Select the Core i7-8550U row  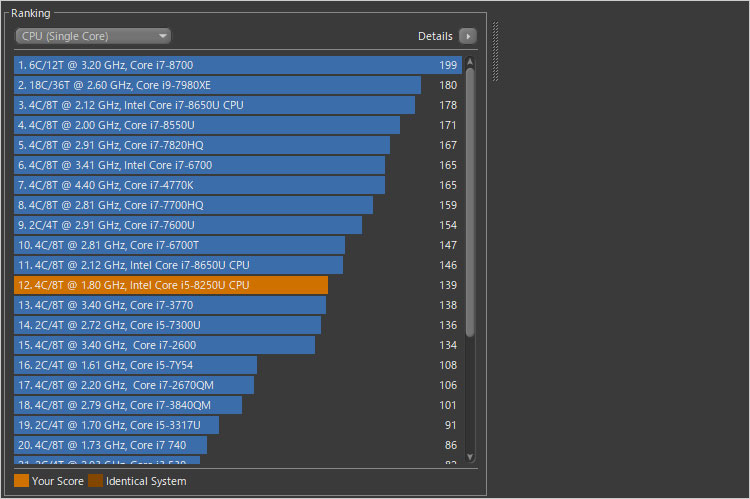click(x=238, y=125)
